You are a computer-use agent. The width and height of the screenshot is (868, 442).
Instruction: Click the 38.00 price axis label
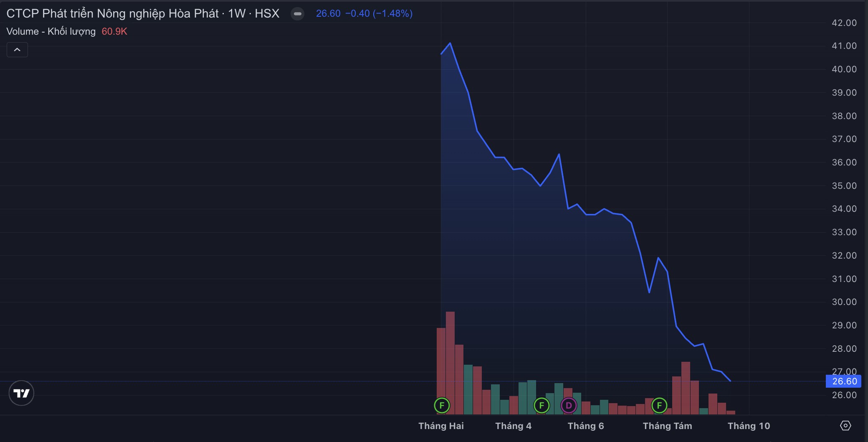coord(844,116)
